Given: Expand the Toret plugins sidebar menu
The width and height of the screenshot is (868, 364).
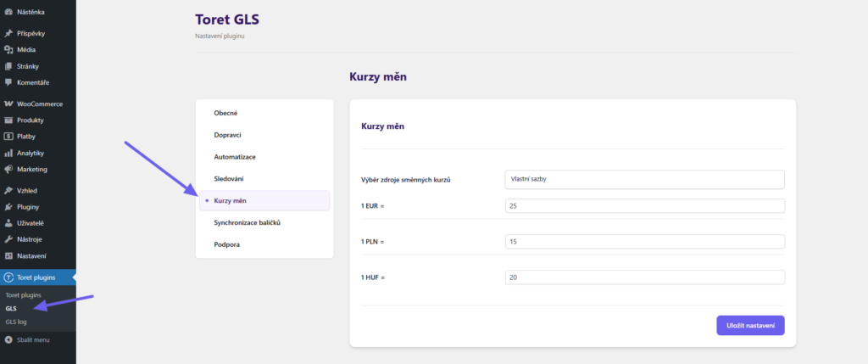Looking at the screenshot, I should coord(38,277).
